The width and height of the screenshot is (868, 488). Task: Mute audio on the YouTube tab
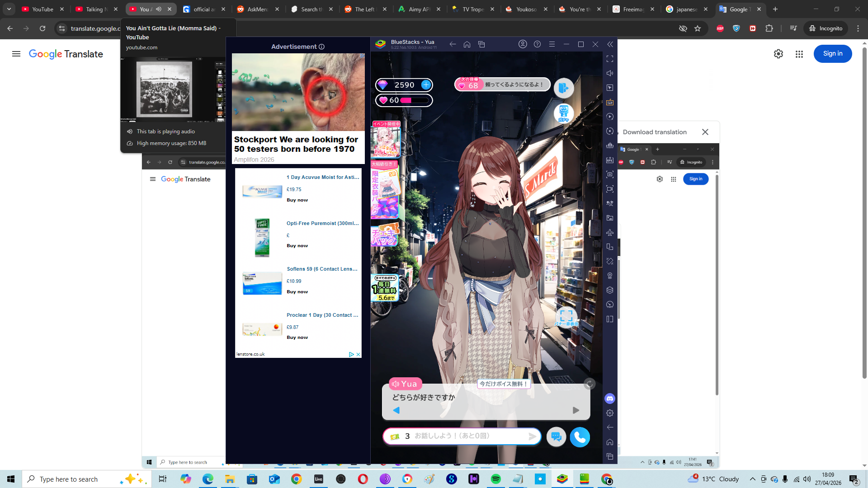pos(159,9)
